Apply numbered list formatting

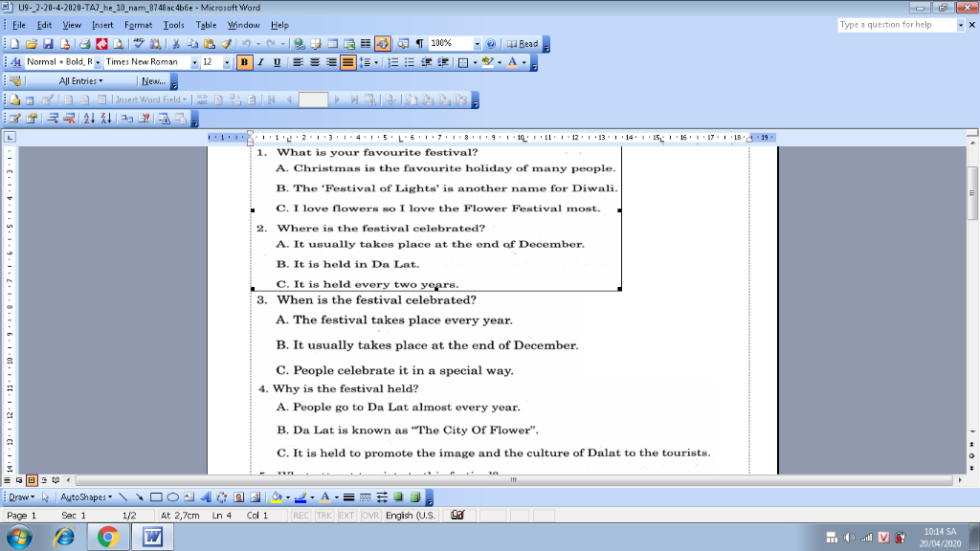click(x=392, y=62)
